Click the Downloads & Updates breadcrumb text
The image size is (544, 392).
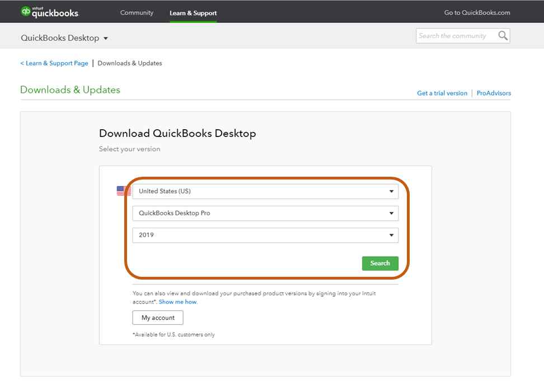130,63
